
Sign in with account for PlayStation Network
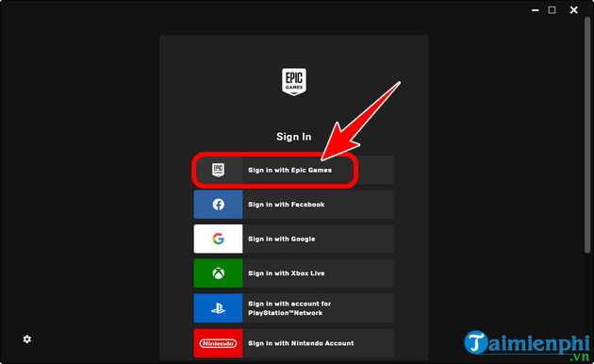pos(294,308)
